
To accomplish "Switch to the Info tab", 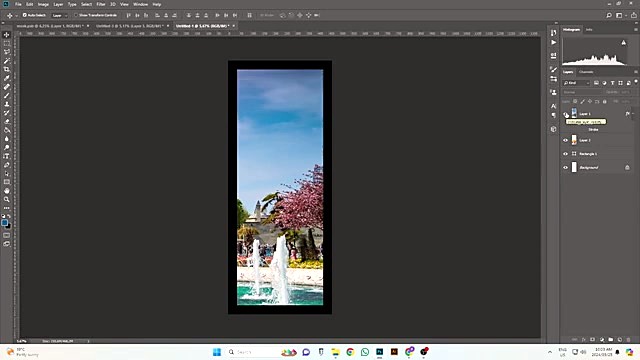I will [x=589, y=30].
